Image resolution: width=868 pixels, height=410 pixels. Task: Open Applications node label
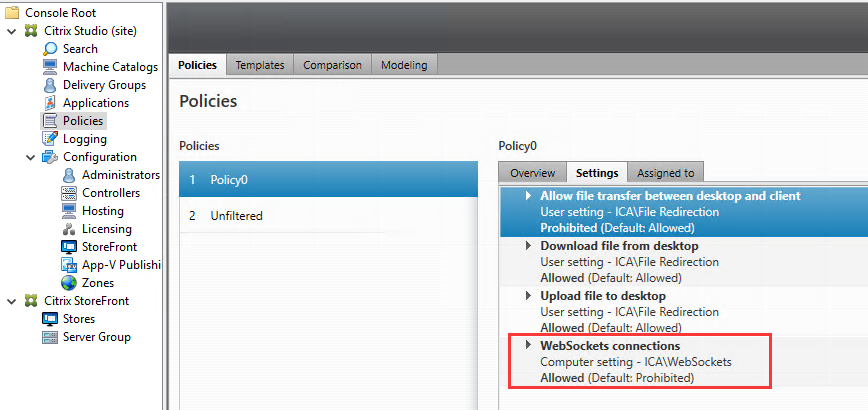coord(96,103)
